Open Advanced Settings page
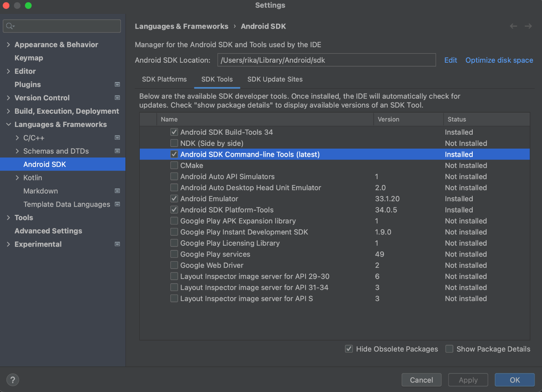542x392 pixels. (x=48, y=231)
